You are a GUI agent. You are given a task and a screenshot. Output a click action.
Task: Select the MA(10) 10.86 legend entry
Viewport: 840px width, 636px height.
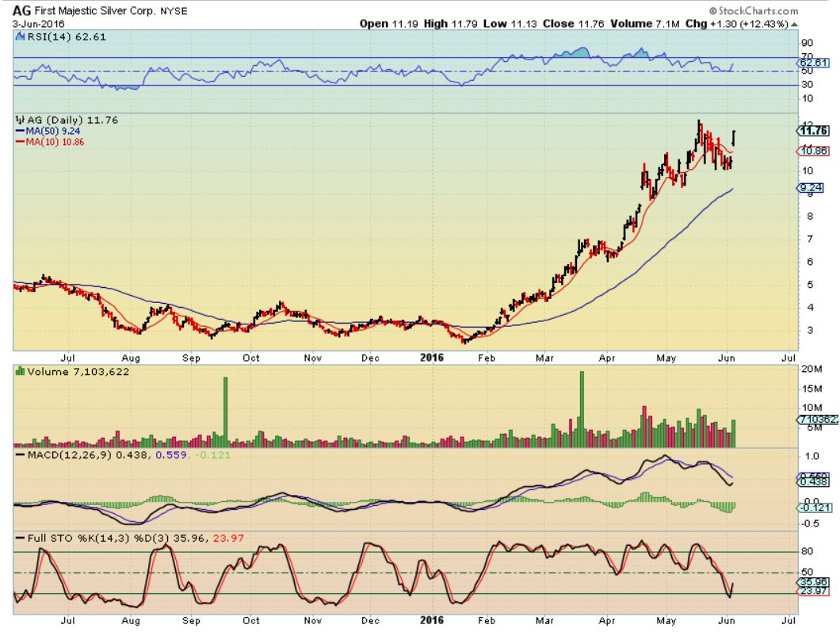pos(50,142)
